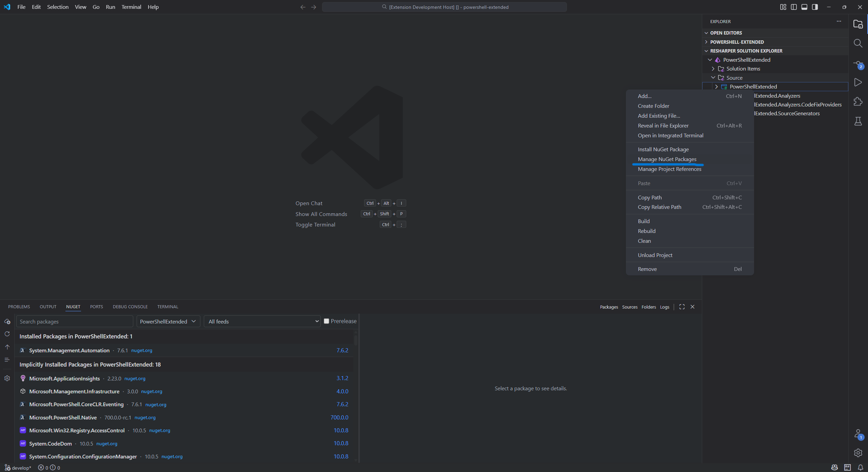Screen dimensions: 868x472
Task: Click errors and warnings count in status bar
Action: 49,468
